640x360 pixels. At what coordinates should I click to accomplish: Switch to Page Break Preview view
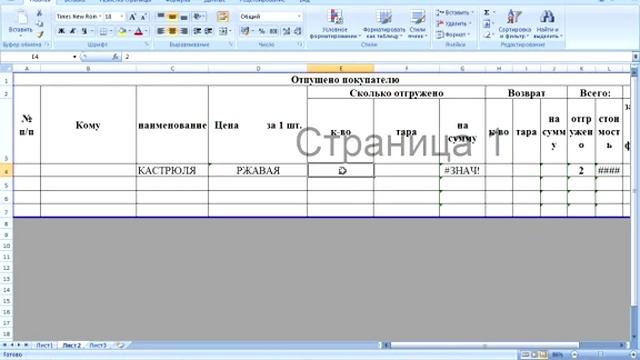(543, 355)
